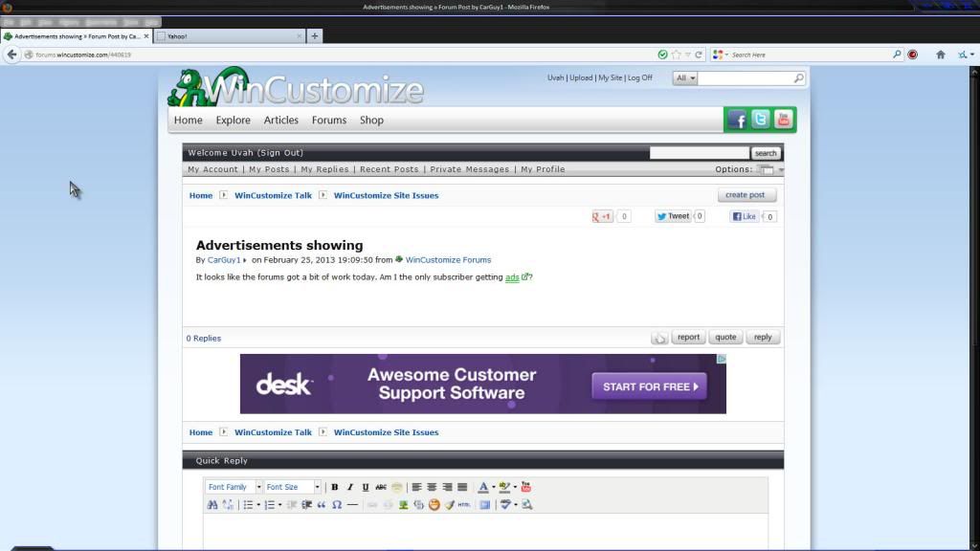Insert horizontal rule in reply
This screenshot has width=980, height=551.
coord(352,505)
